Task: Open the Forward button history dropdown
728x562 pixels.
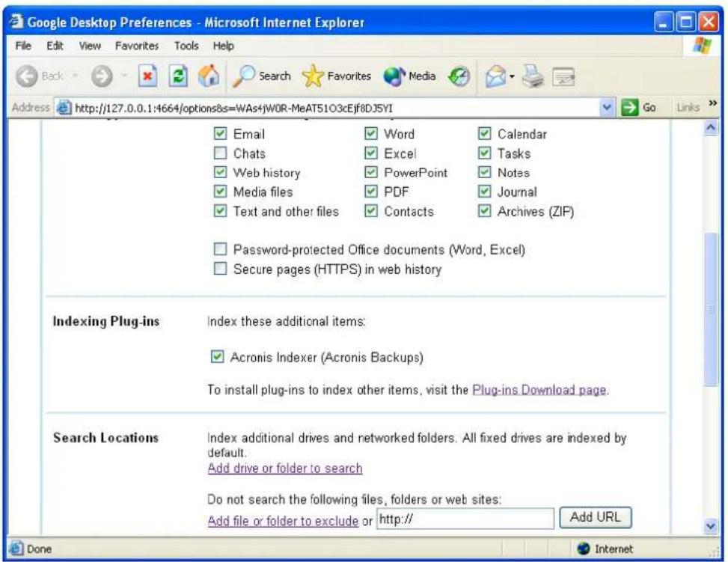Action: (124, 76)
